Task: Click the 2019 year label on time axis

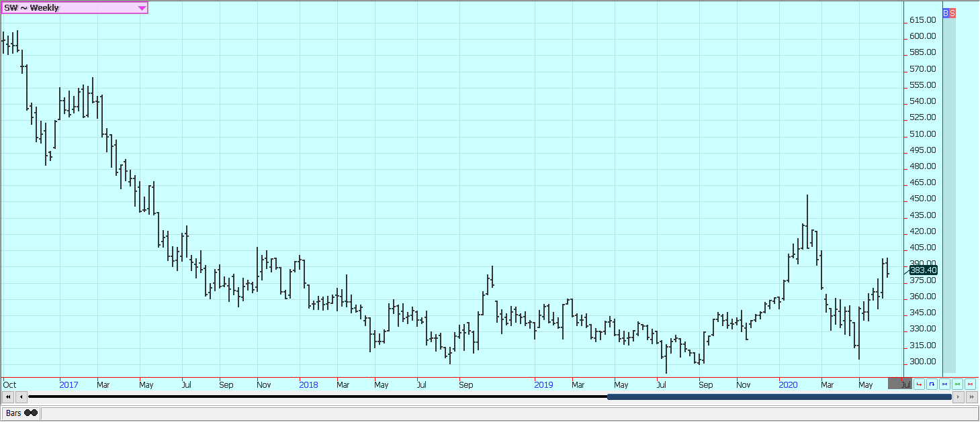Action: click(543, 385)
